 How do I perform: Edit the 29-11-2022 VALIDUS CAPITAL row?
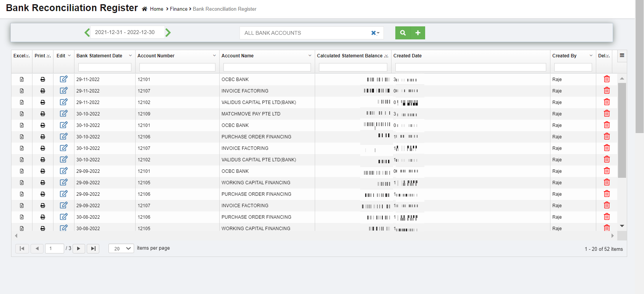pos(63,102)
